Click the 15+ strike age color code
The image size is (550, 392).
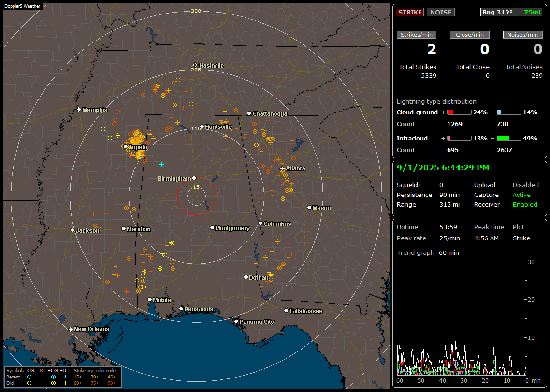coord(78,377)
